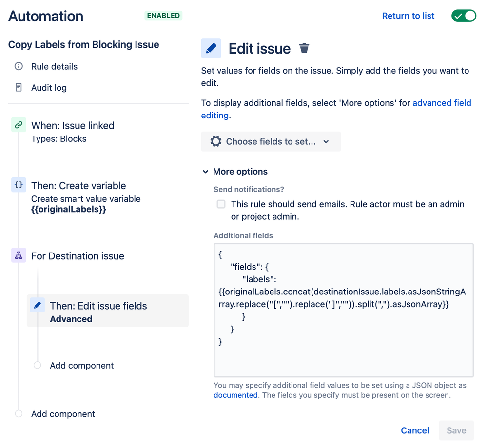The image size is (487, 448).
Task: Click the info icon beside Rule details
Action: coord(19,66)
